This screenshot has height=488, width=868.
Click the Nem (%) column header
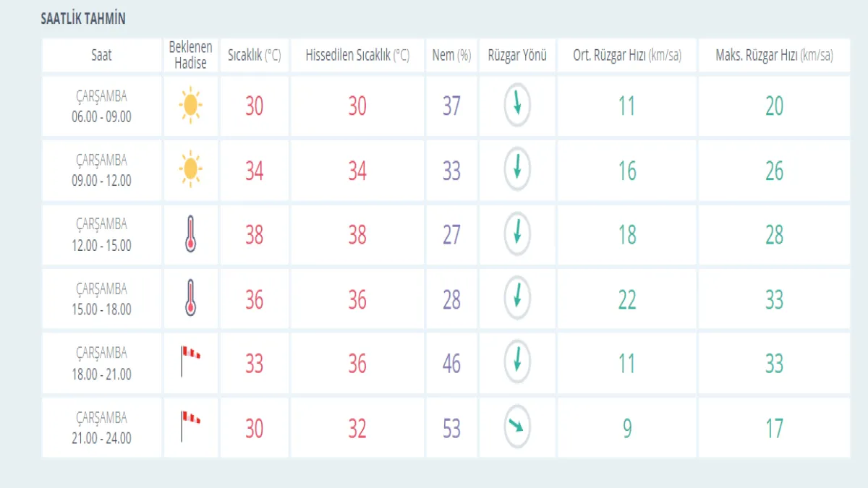tap(451, 55)
